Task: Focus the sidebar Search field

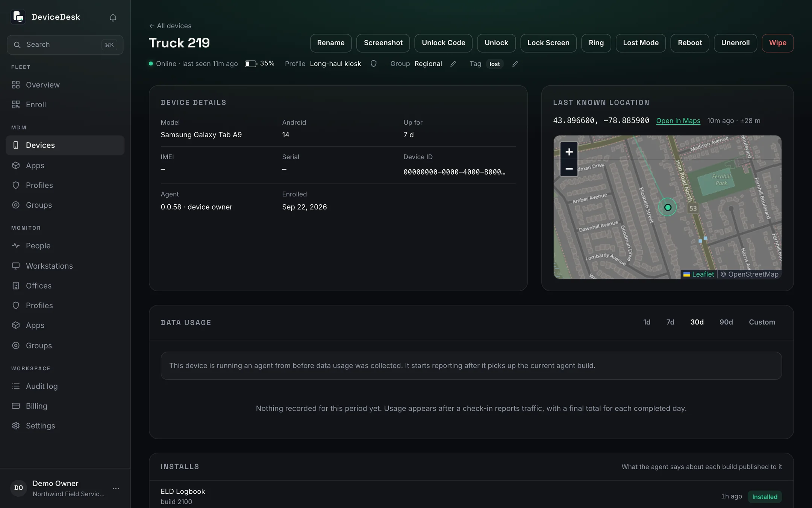Action: (x=65, y=45)
